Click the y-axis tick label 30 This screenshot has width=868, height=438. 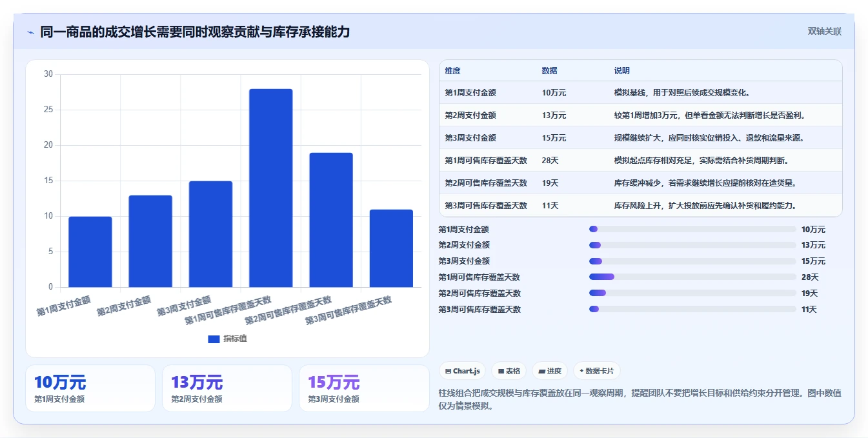(48, 74)
